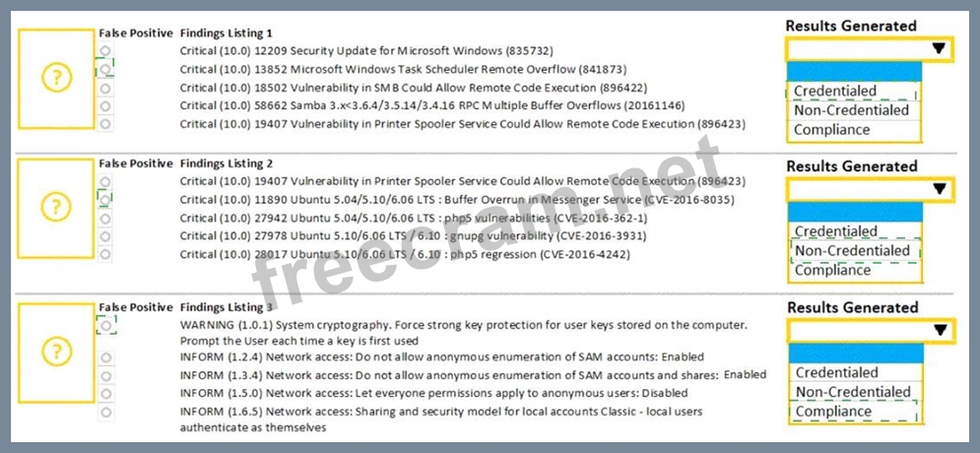Choose Compliance for Findings Listing 3
Viewport: 980px width, 453px height.
coord(833,412)
